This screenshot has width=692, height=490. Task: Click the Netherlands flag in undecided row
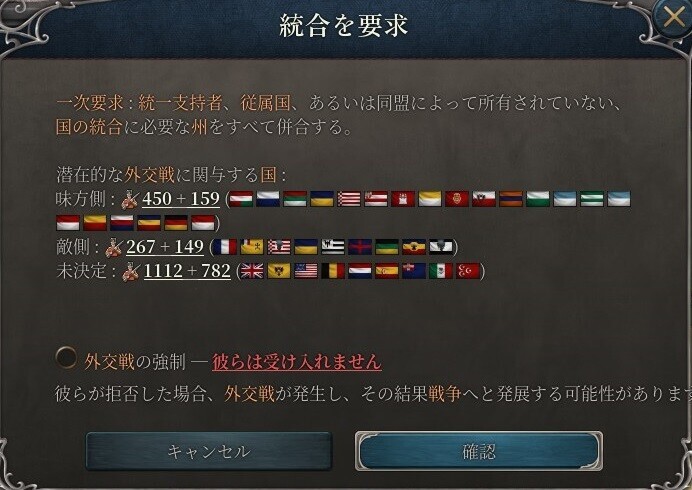coord(360,271)
